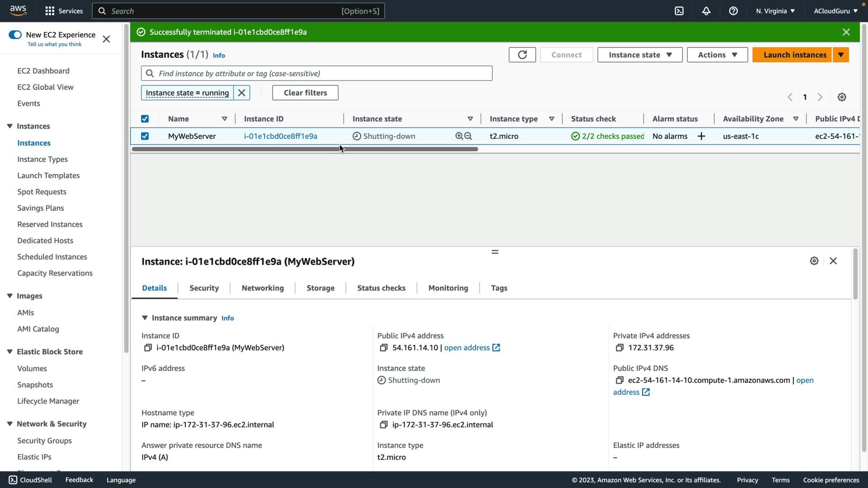Copy the private IPv4 address 172.31.37.96
Image resolution: width=868 pixels, height=488 pixels.
pos(619,347)
